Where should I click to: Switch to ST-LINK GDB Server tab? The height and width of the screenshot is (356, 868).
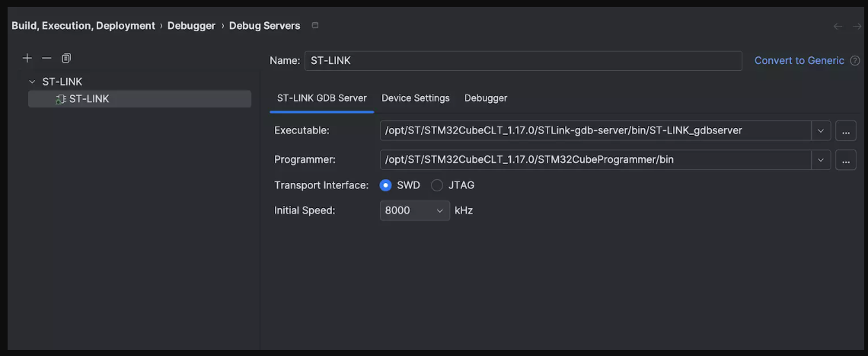point(321,98)
